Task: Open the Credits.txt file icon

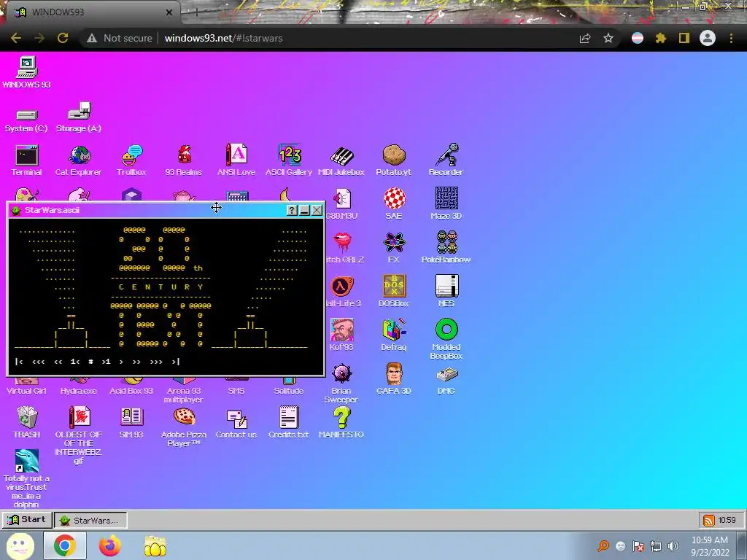Action: (289, 417)
